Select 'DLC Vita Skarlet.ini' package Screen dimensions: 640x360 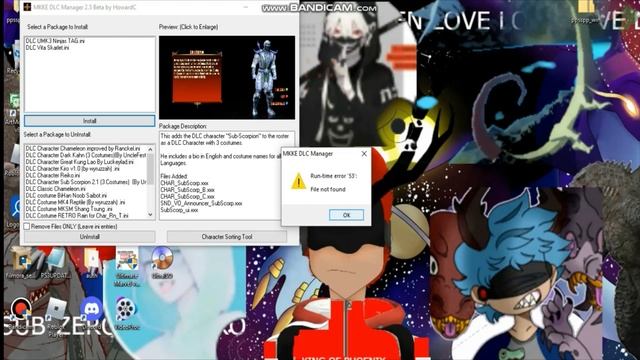(x=47, y=47)
